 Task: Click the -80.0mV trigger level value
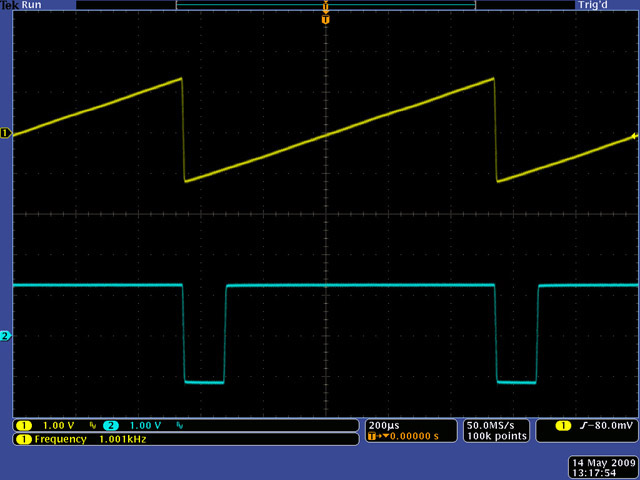608,425
